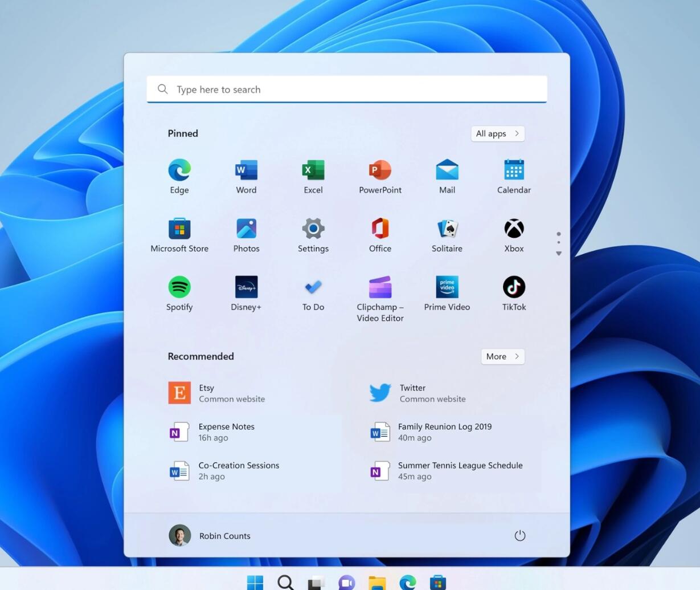Click the Type here to search box

pyautogui.click(x=347, y=89)
